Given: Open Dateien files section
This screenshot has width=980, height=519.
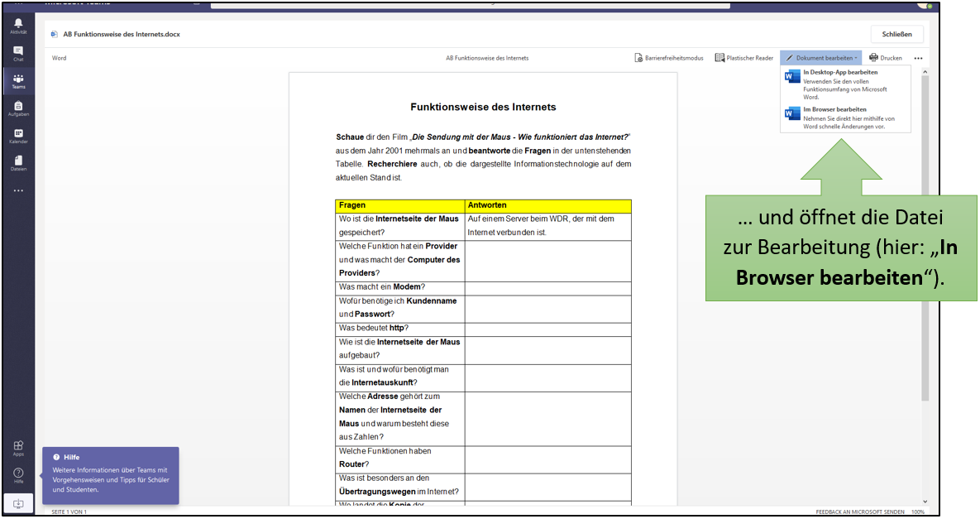Looking at the screenshot, I should (x=18, y=162).
